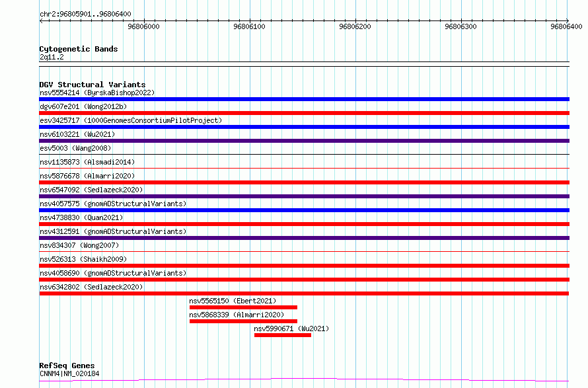Click ruler position 96806300
The height and width of the screenshot is (388, 588).
click(461, 26)
